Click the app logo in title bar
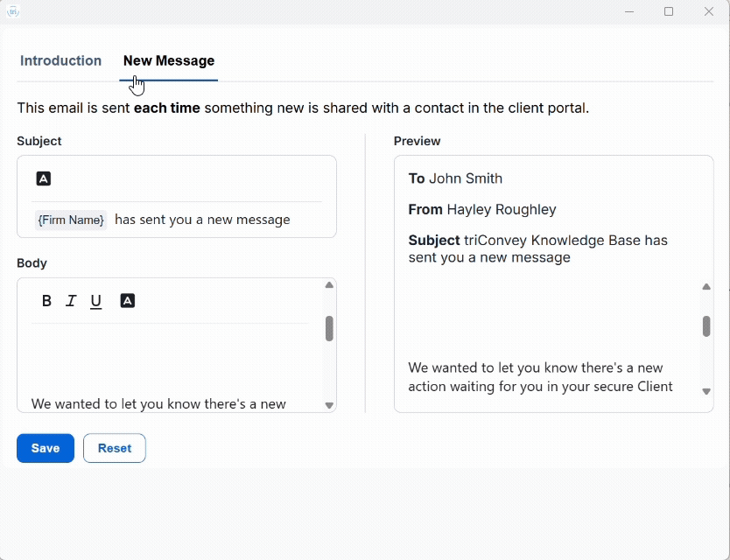Viewport: 730px width, 560px height. (x=12, y=11)
